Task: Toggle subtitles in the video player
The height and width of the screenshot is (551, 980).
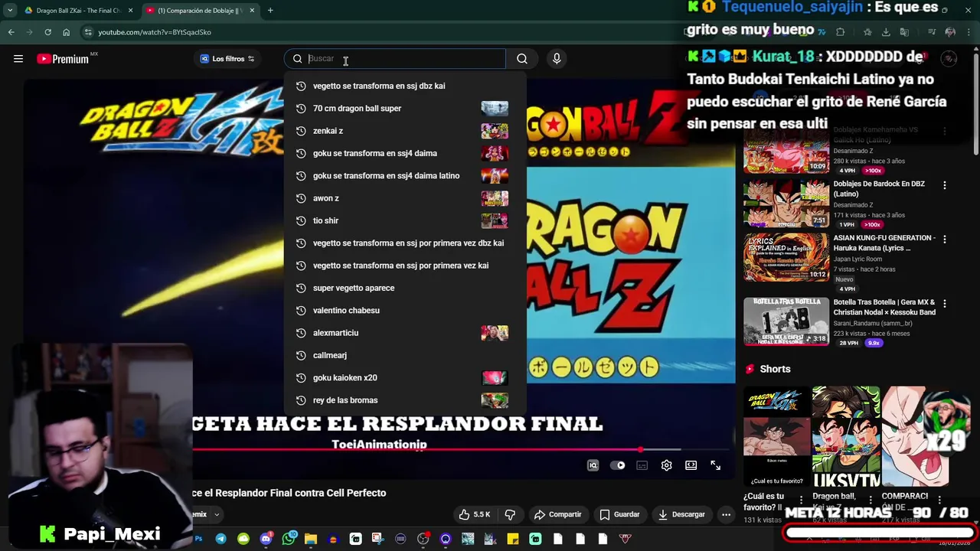Action: pyautogui.click(x=642, y=465)
